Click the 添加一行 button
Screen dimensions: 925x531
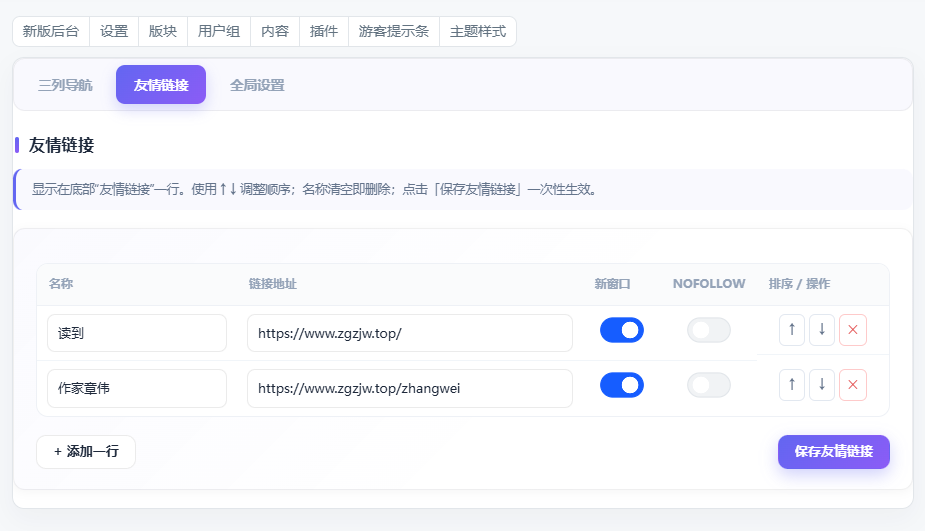tap(86, 452)
